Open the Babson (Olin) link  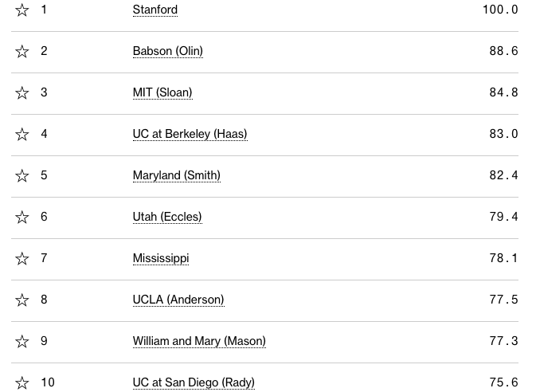[x=167, y=52]
